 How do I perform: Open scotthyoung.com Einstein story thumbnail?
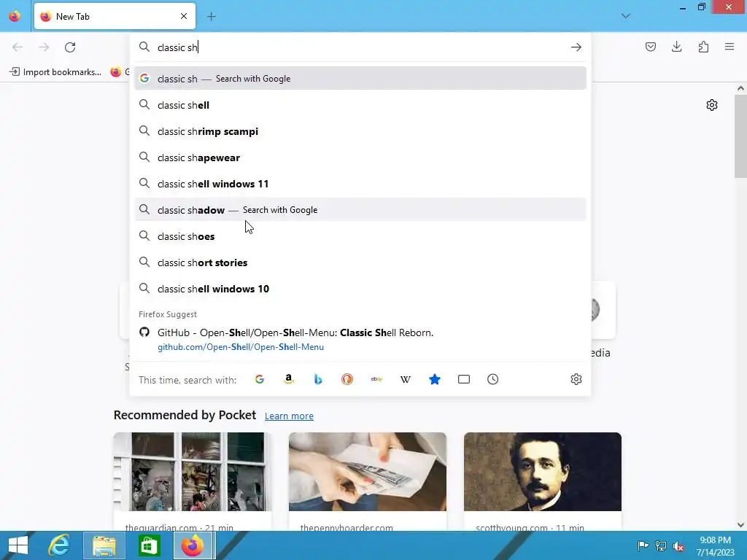[x=543, y=472]
